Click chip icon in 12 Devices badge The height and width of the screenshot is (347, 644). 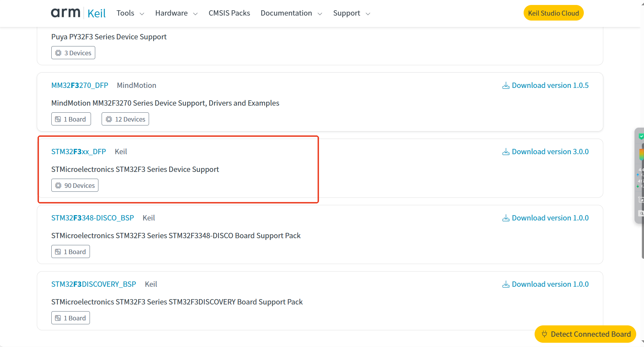[109, 119]
